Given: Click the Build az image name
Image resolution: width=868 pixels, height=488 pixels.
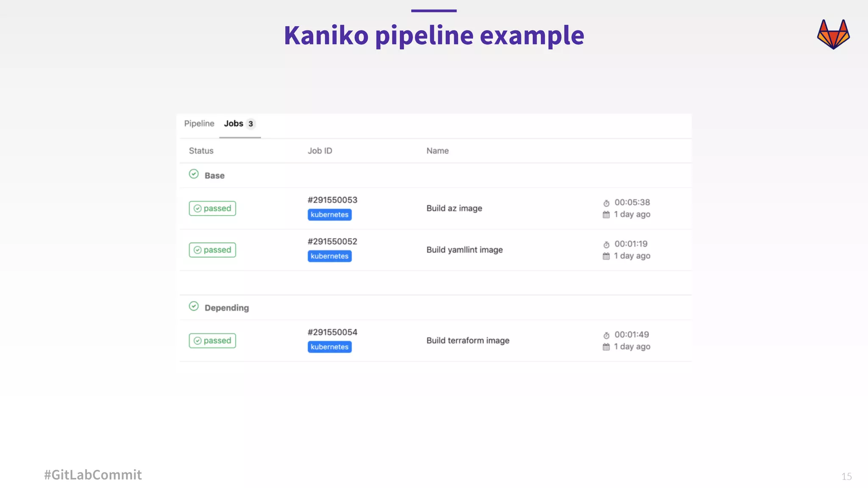Looking at the screenshot, I should (x=454, y=208).
